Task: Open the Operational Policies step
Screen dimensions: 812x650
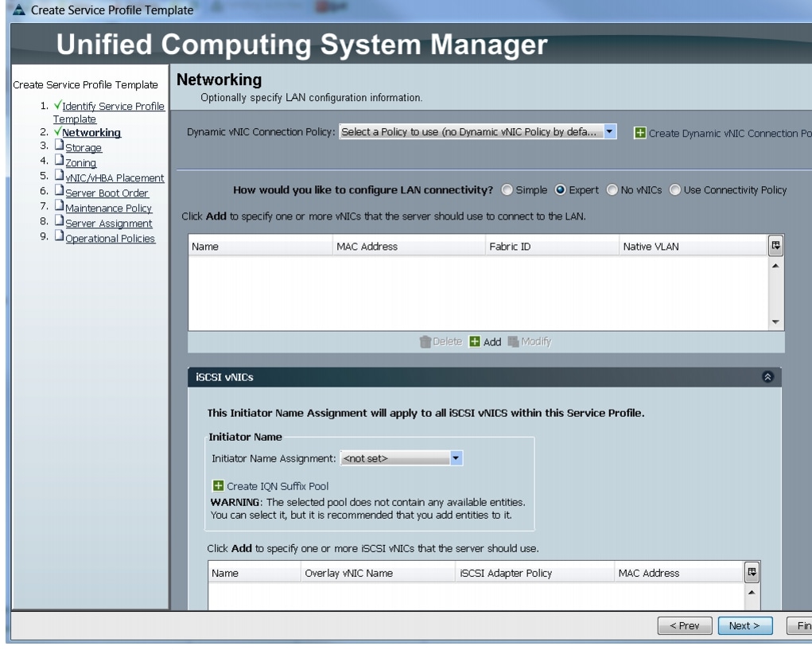Action: (x=111, y=238)
